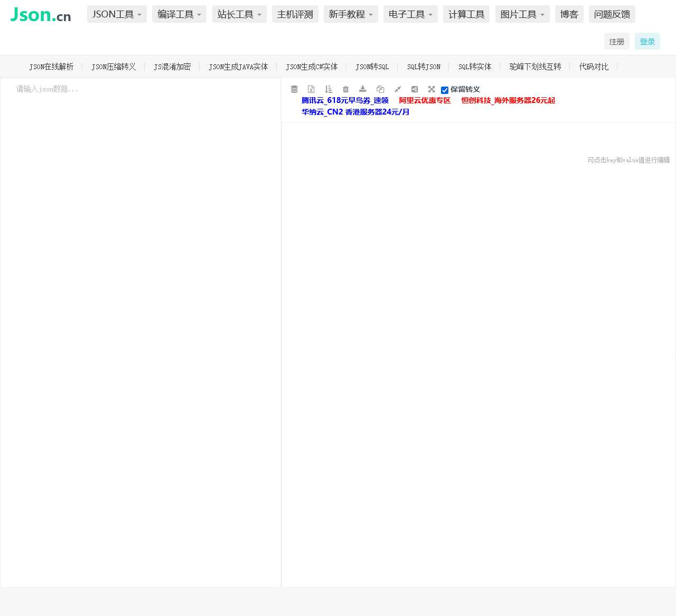Click the database stack icon in the toolbar
This screenshot has height=616, width=676.
[294, 89]
